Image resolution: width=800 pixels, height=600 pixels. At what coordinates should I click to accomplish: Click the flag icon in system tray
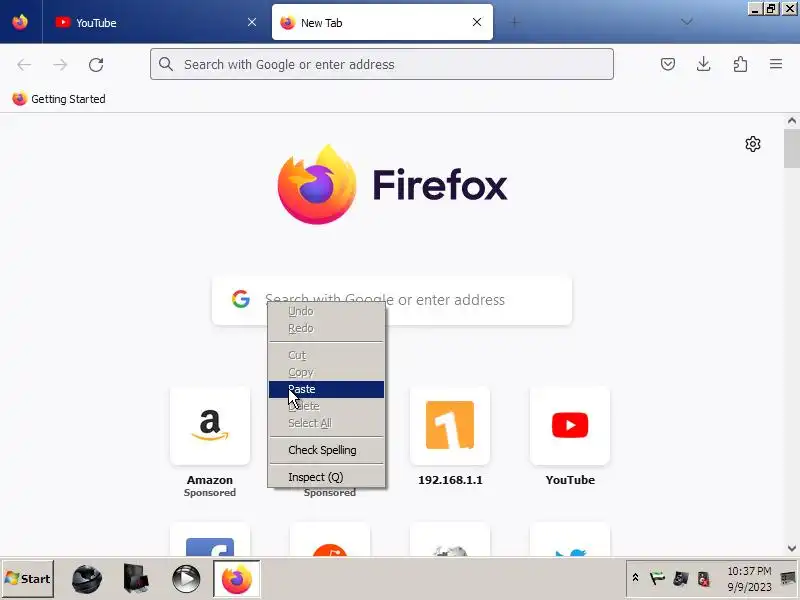pyautogui.click(x=657, y=579)
